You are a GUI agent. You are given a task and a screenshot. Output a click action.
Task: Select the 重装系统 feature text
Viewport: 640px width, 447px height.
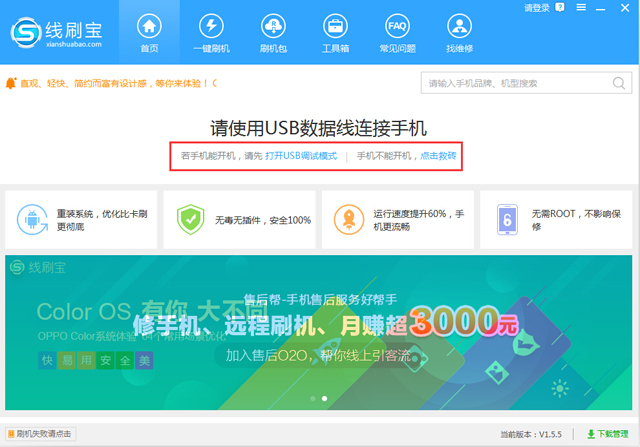click(x=102, y=220)
